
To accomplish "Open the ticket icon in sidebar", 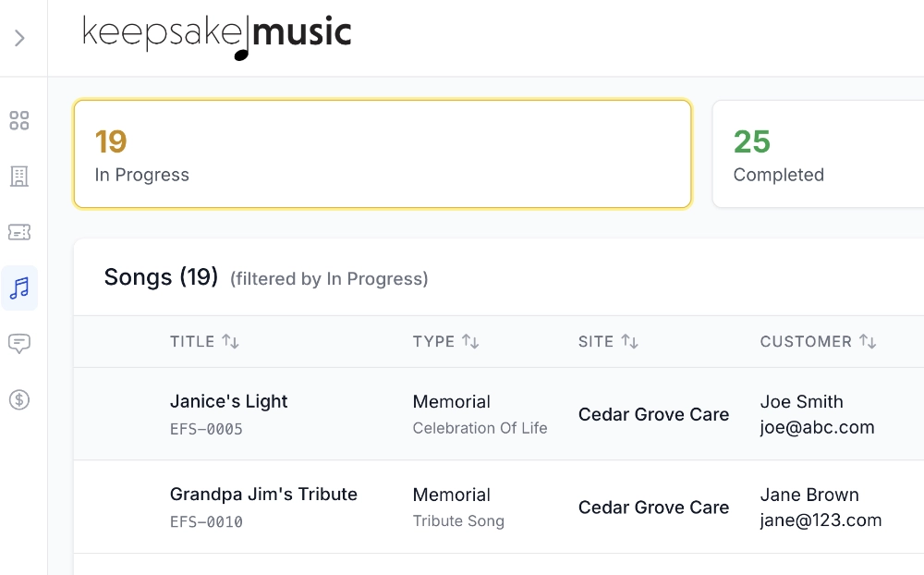I will tap(19, 232).
